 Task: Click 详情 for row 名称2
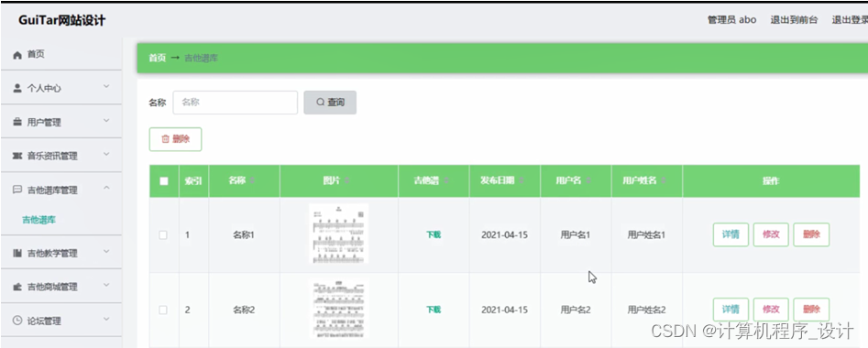pos(731,310)
